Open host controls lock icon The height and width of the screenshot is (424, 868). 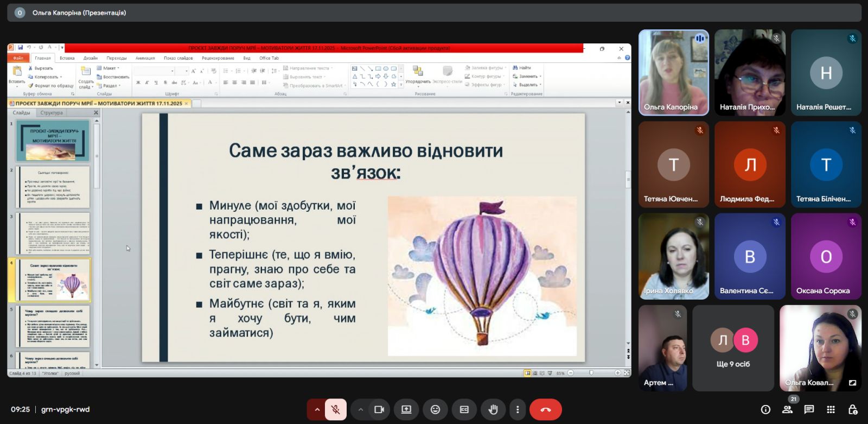click(x=852, y=409)
